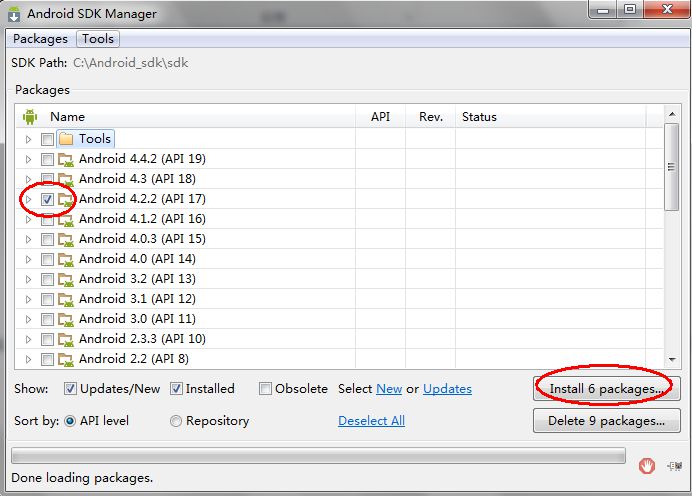Viewport: 692px width, 496px height.
Task: Tick the Tools folder checkbox
Action: 47,139
